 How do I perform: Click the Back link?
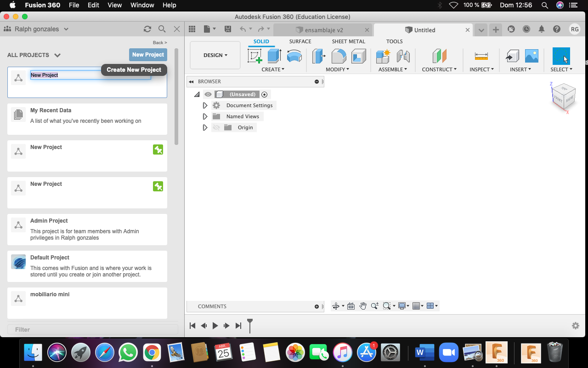click(160, 43)
